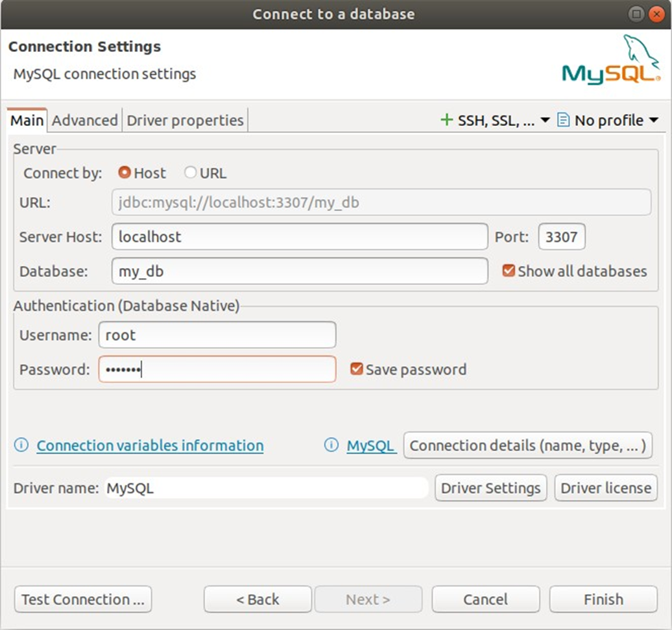The height and width of the screenshot is (630, 672).
Task: Open Connection details (name, type, ...) button
Action: pos(528,445)
